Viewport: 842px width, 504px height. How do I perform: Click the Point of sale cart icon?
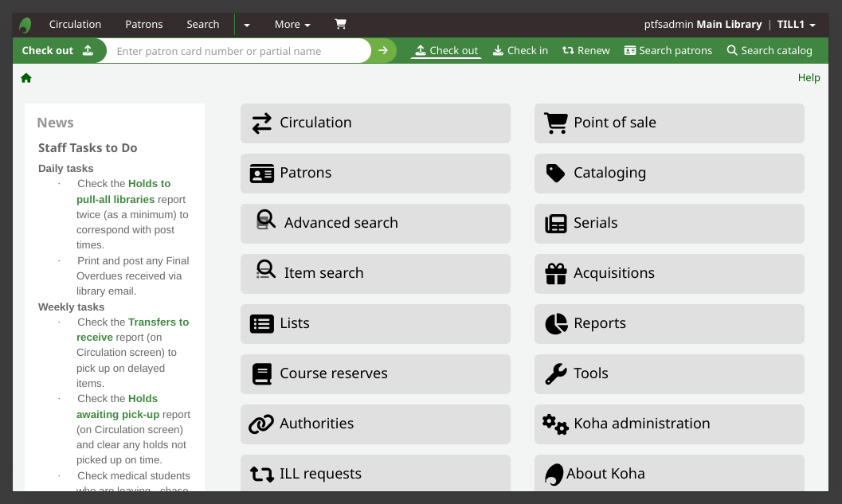(555, 123)
